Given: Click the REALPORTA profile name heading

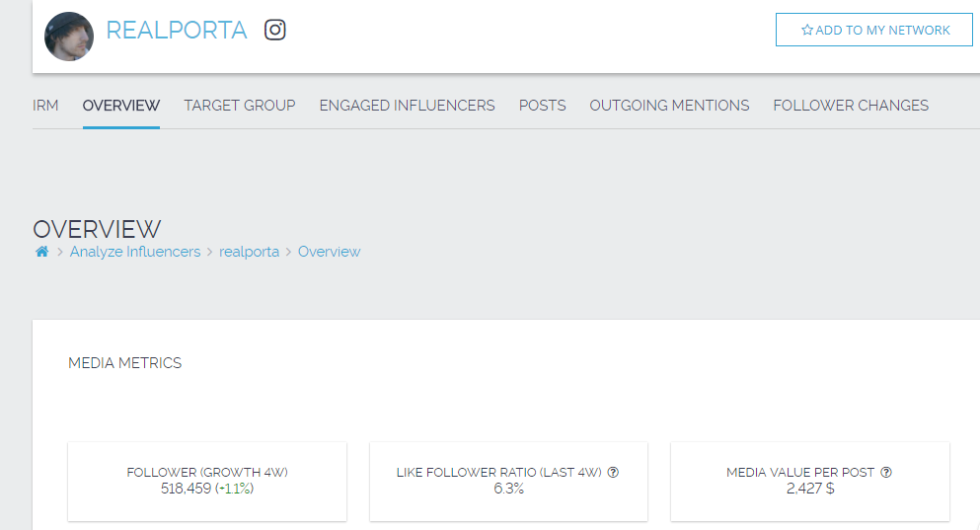Looking at the screenshot, I should click(177, 31).
